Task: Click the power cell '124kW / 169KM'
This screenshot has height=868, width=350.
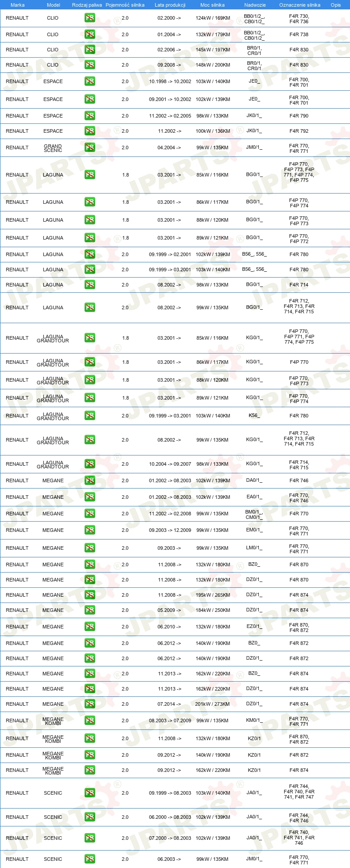Action: [x=213, y=18]
